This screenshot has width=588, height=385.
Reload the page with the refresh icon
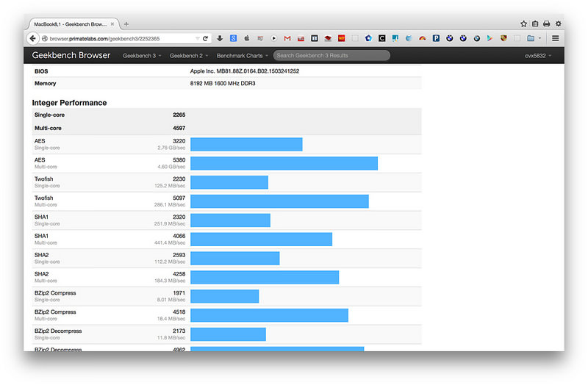click(205, 38)
